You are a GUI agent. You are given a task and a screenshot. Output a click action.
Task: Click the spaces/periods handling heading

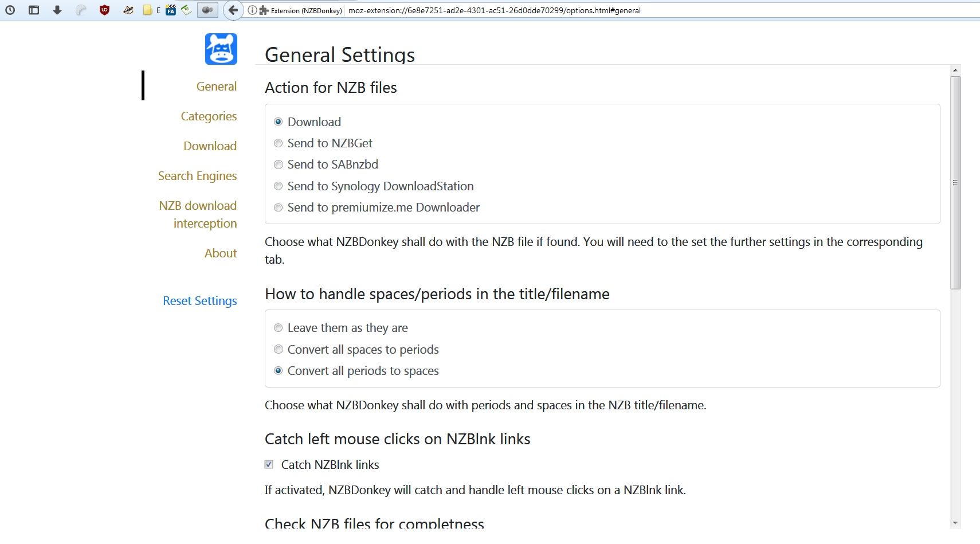click(x=437, y=294)
